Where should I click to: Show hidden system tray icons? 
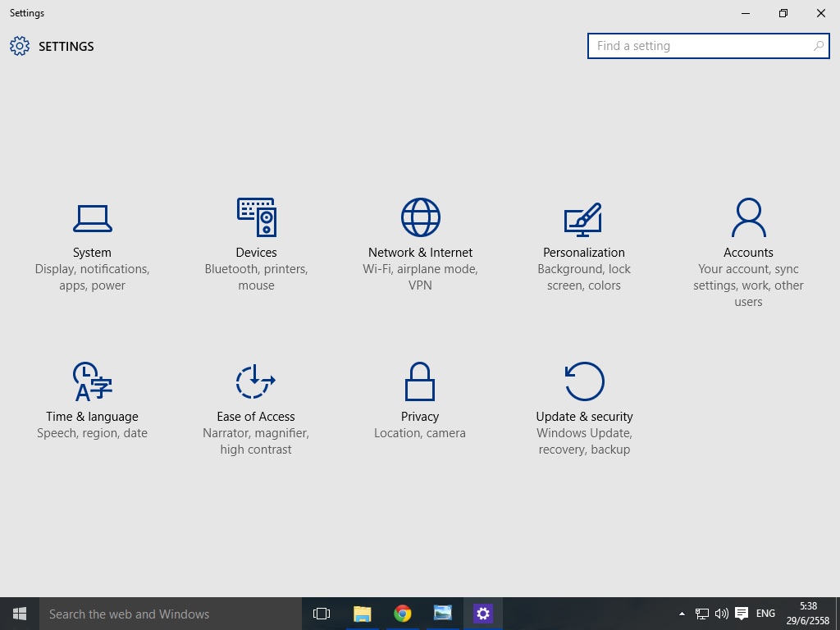click(x=682, y=614)
